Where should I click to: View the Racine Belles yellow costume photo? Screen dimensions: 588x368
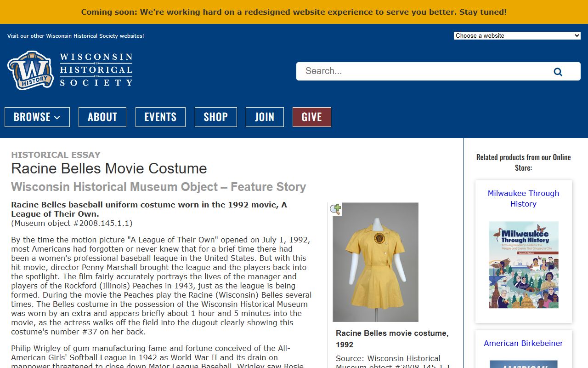click(x=375, y=262)
